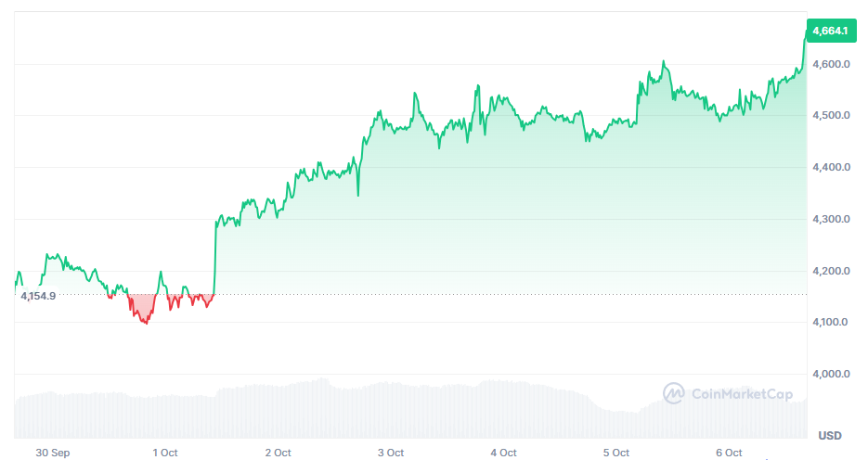Viewport: 868px width, 460px height.
Task: Click the red dip area below the baseline
Action: tap(142, 308)
